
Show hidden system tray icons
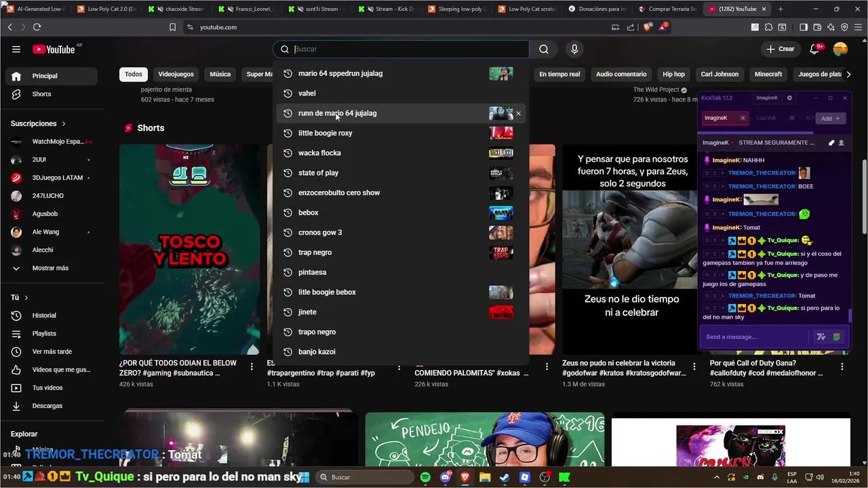(717, 477)
